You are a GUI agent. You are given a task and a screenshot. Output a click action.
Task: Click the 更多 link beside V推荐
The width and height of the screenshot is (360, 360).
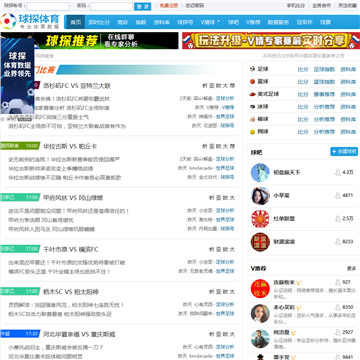[x=352, y=268]
